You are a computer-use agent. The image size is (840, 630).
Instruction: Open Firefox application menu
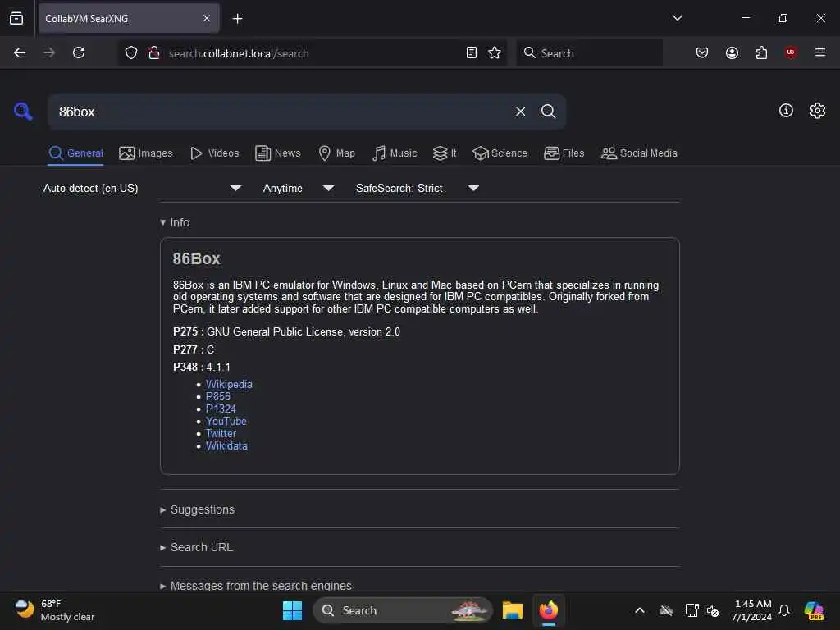pyautogui.click(x=819, y=52)
